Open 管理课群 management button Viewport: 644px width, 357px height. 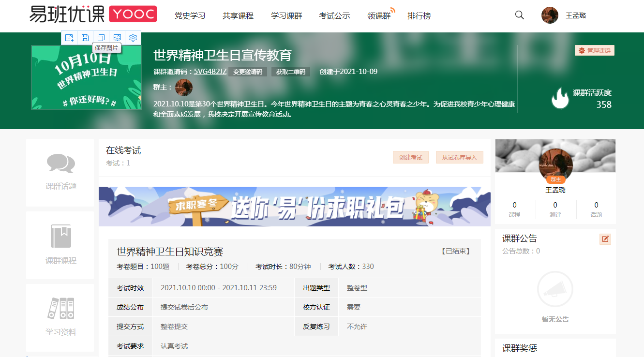(x=595, y=51)
